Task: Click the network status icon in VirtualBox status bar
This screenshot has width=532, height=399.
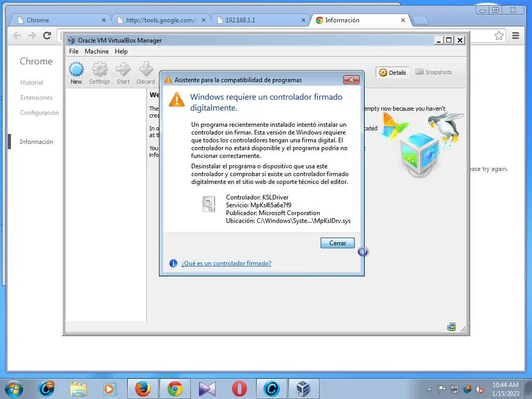Action: [x=451, y=327]
